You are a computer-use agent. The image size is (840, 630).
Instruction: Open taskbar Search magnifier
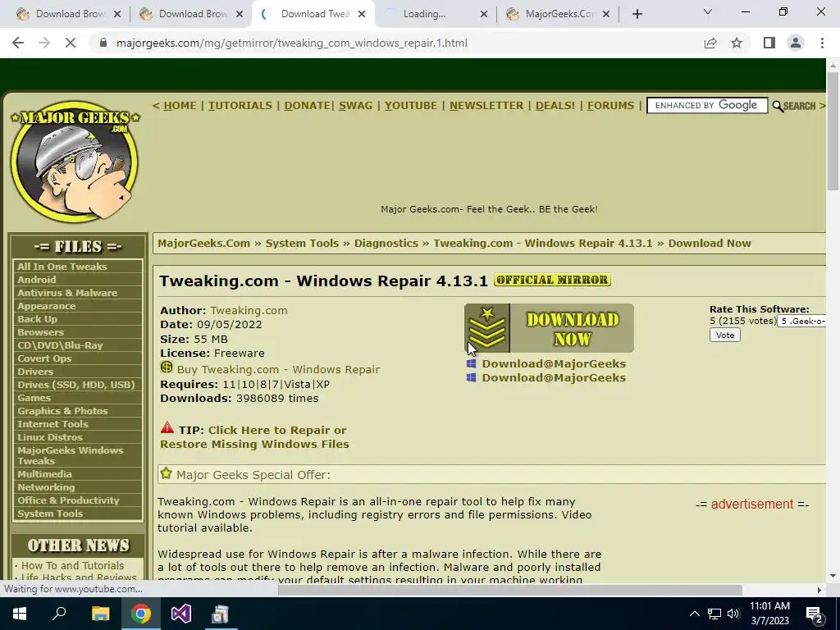click(59, 614)
